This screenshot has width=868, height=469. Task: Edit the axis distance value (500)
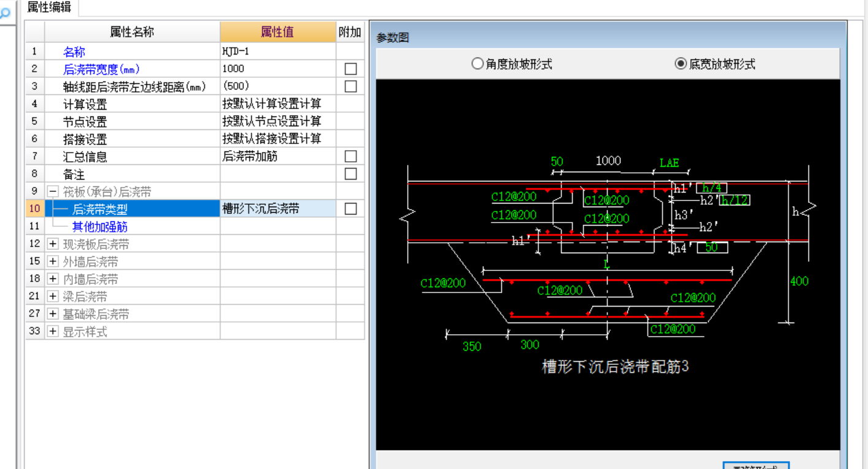tap(278, 86)
